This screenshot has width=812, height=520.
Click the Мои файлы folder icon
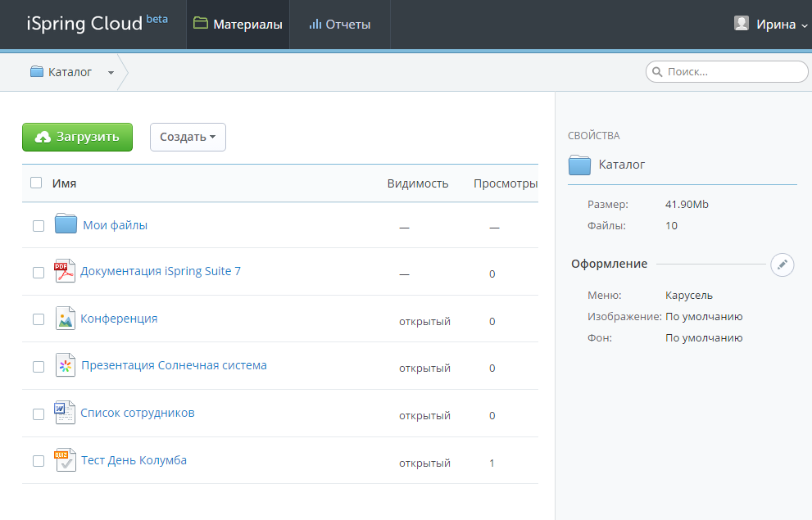click(x=66, y=224)
